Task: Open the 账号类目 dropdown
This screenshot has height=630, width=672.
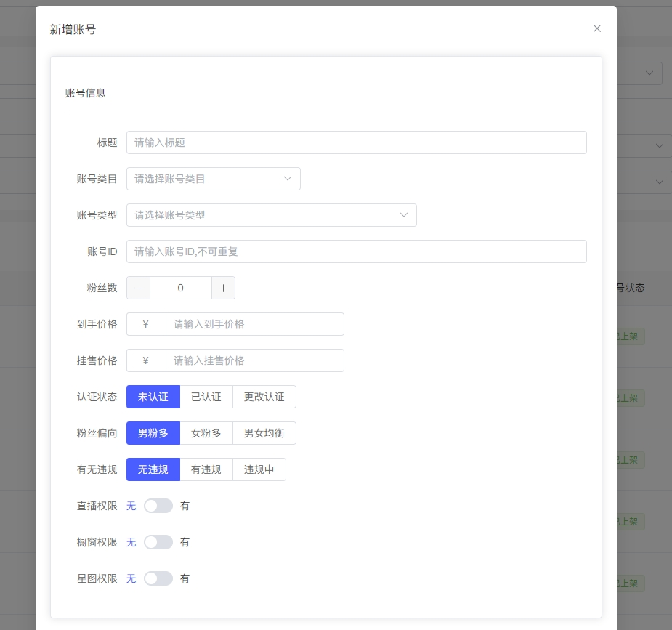Action: click(214, 179)
